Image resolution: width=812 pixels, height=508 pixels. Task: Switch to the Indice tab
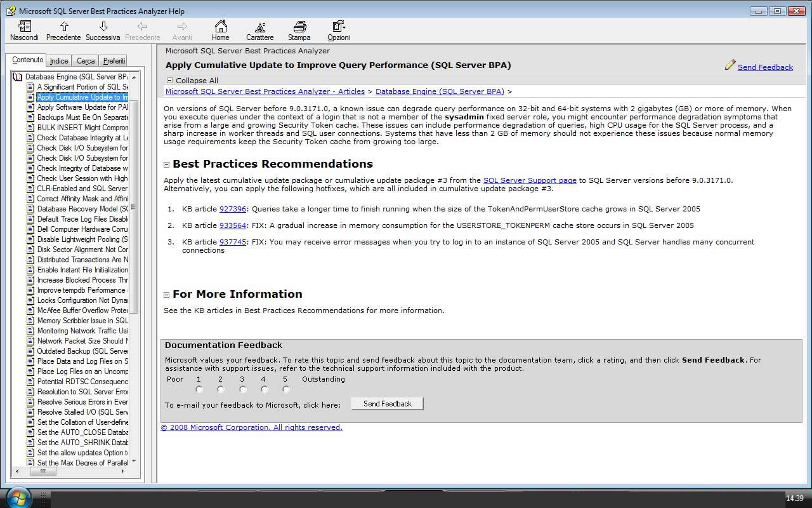point(59,61)
